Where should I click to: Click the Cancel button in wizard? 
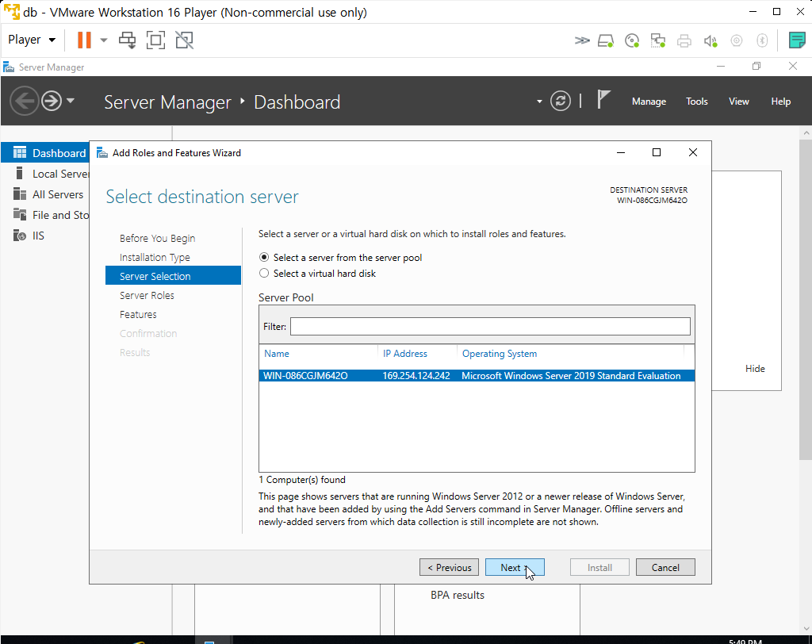point(665,567)
